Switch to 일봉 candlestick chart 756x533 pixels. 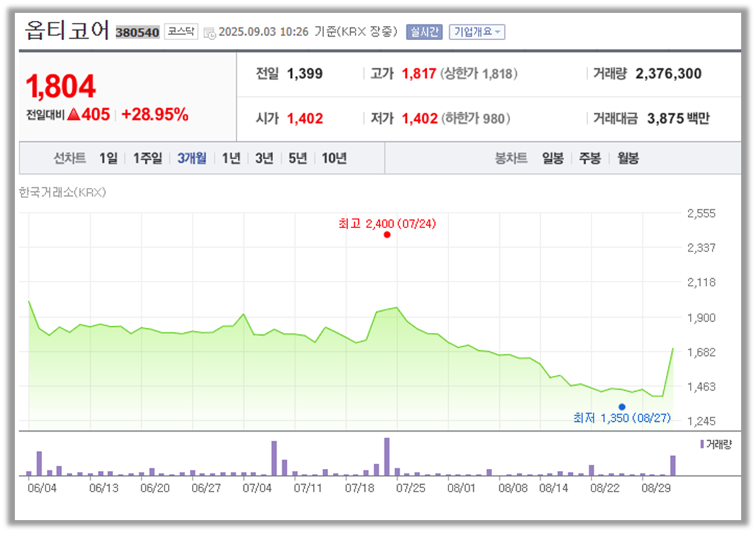click(553, 158)
